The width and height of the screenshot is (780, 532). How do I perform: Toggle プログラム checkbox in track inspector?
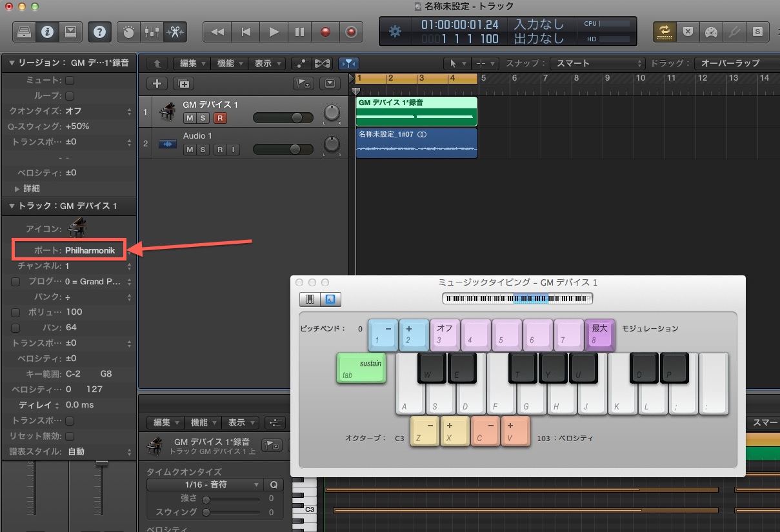[15, 282]
